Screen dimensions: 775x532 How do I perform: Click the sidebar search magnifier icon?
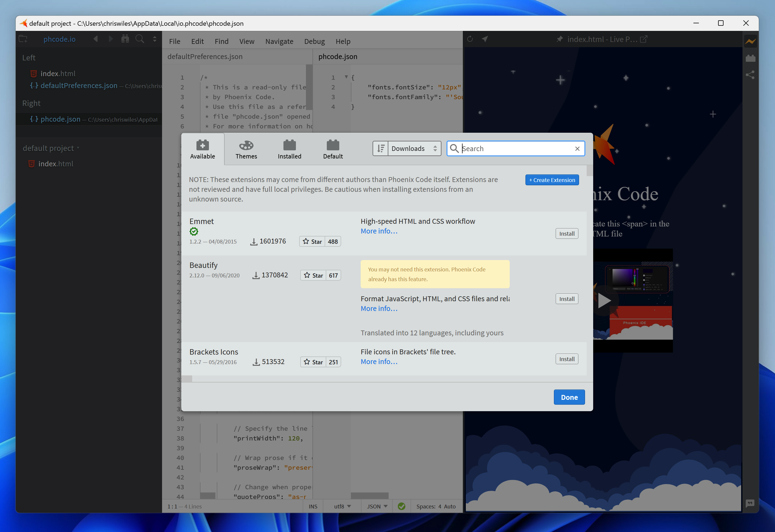tap(140, 39)
